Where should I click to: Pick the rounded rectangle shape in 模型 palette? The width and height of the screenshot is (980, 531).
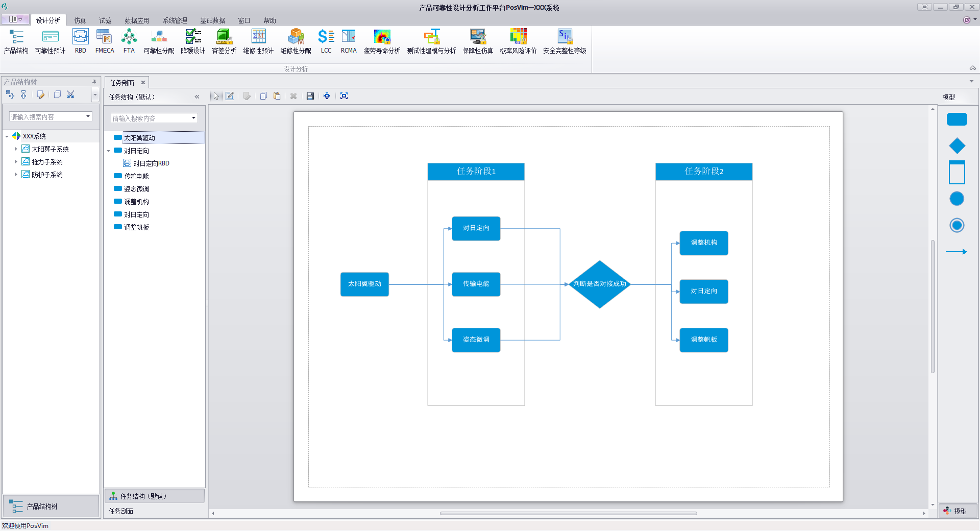(957, 119)
